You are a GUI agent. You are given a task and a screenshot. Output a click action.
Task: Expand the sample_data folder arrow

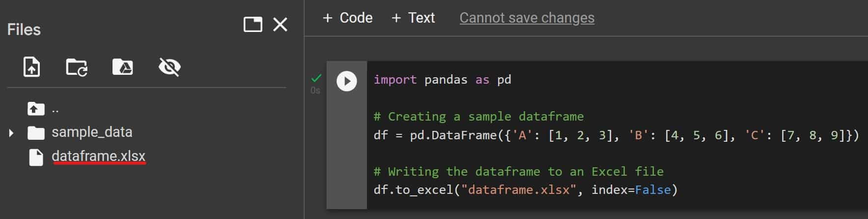(11, 132)
